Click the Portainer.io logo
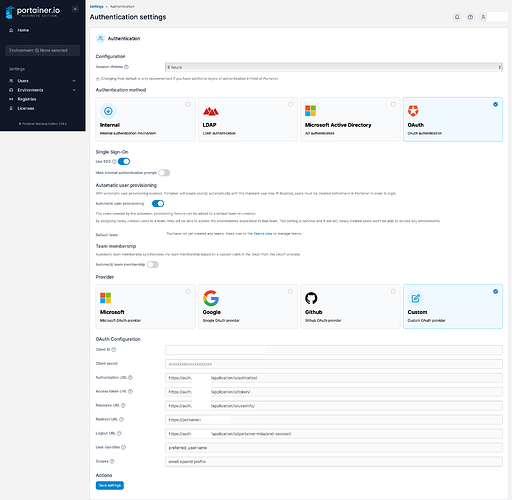The width and height of the screenshot is (512, 500). click(33, 12)
